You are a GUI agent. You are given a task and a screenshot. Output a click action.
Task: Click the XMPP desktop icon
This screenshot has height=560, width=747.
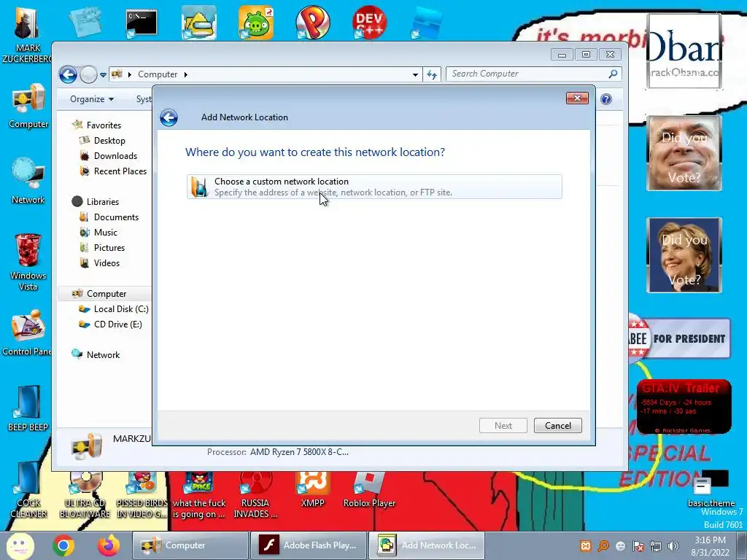[x=312, y=489]
